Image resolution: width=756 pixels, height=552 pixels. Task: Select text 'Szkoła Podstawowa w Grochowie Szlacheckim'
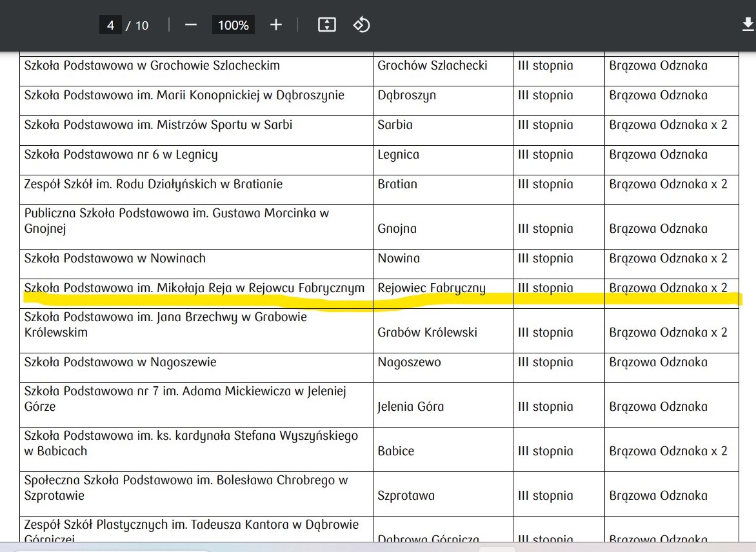point(152,66)
